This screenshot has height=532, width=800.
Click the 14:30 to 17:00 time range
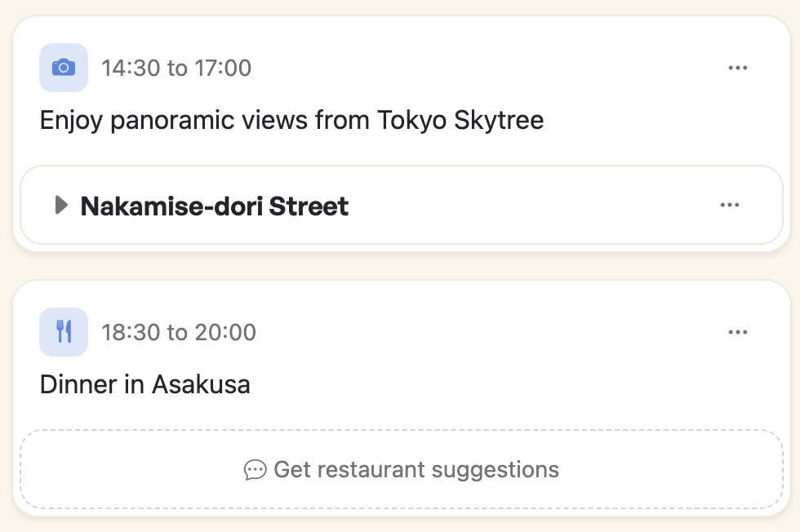(176, 68)
